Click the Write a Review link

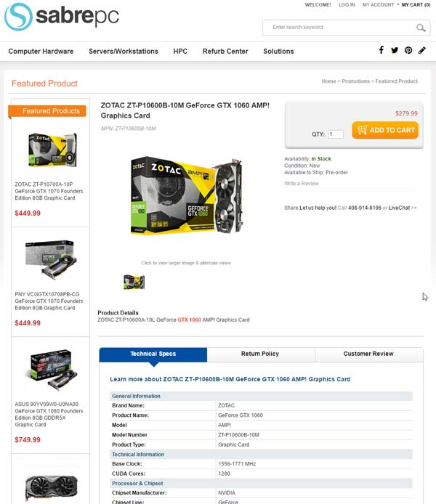[302, 184]
